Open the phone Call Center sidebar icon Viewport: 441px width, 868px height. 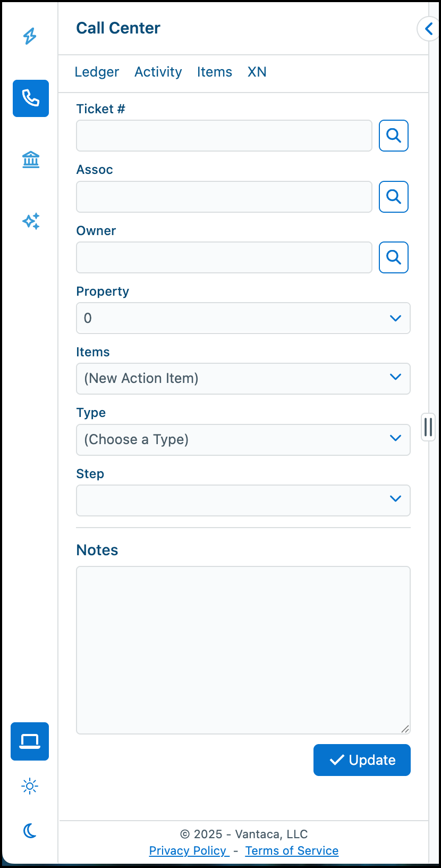pos(31,98)
